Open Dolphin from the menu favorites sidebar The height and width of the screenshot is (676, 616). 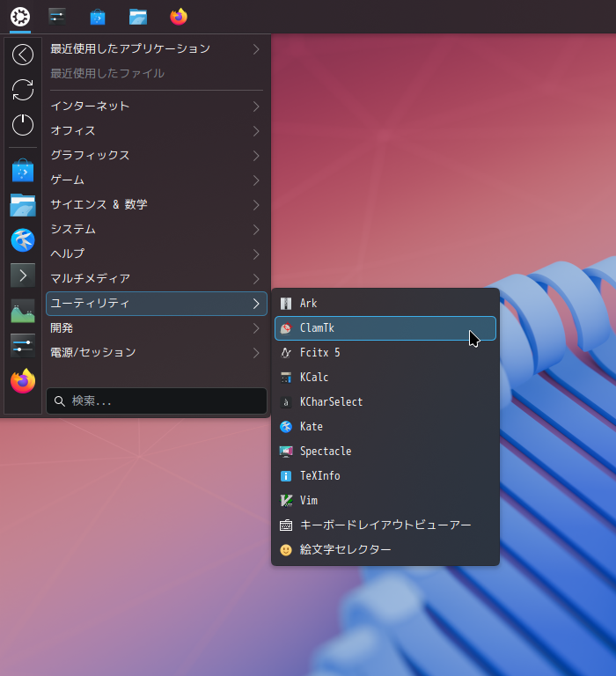pyautogui.click(x=23, y=205)
